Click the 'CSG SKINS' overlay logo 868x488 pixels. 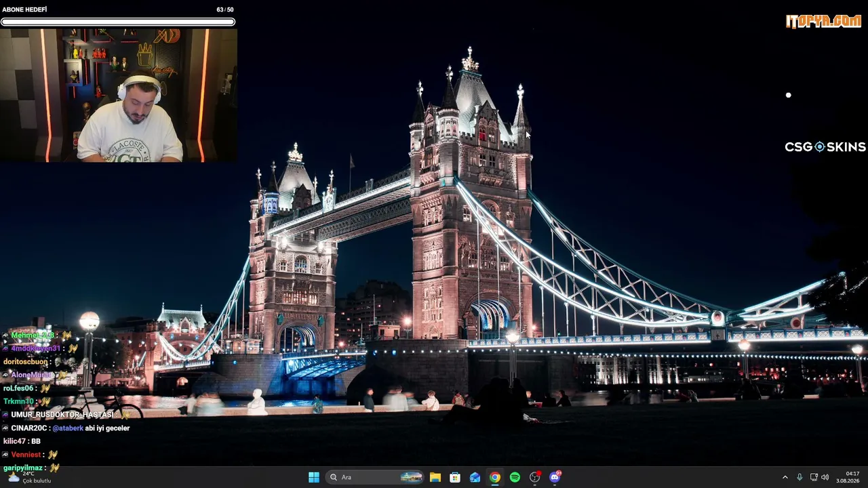[825, 147]
